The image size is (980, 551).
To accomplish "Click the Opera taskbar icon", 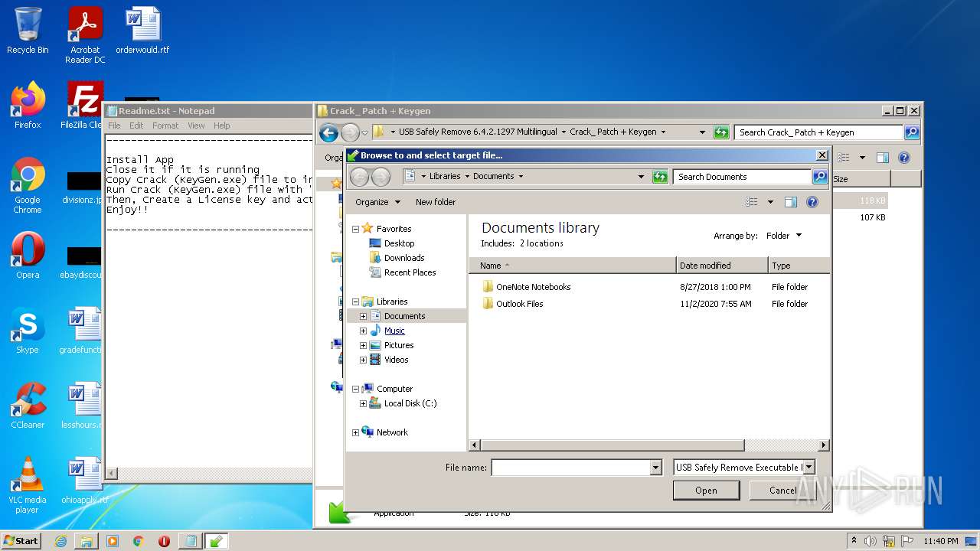I will coord(164,541).
